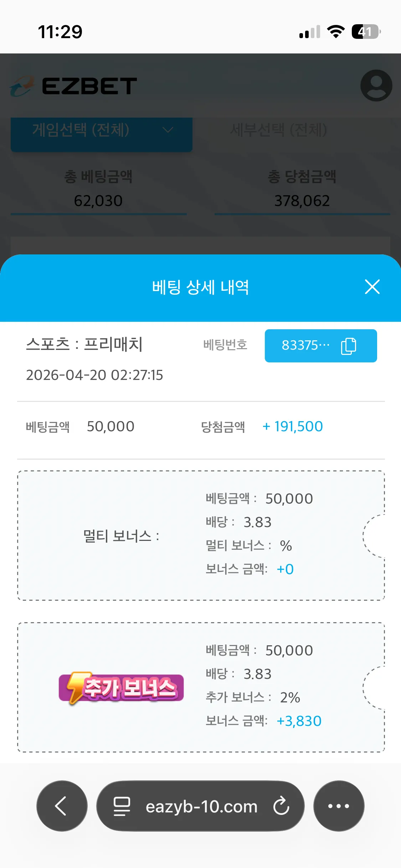Select the 보너스 금액 +3,830 value
The width and height of the screenshot is (401, 868).
point(299,721)
